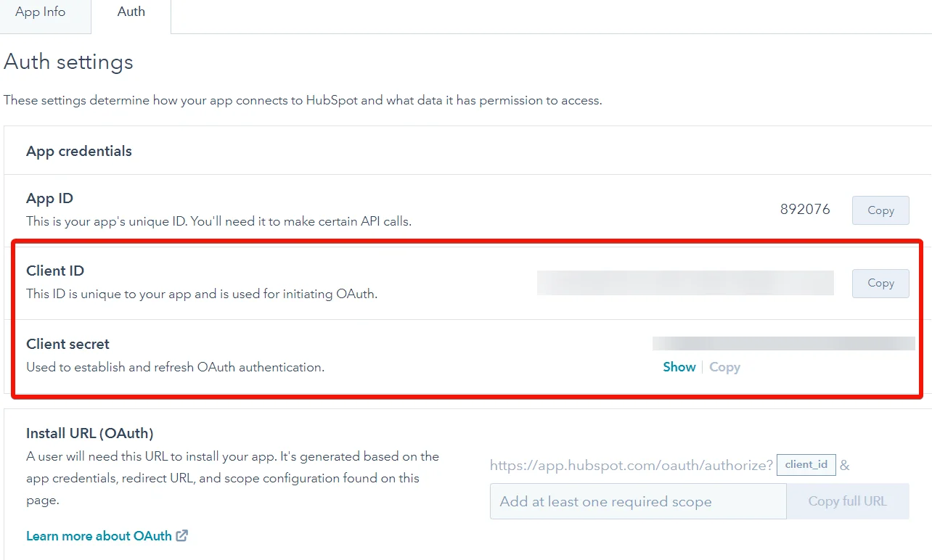Viewport: 932px width, 560px height.
Task: Click the client_id tag in install URL
Action: 806,465
